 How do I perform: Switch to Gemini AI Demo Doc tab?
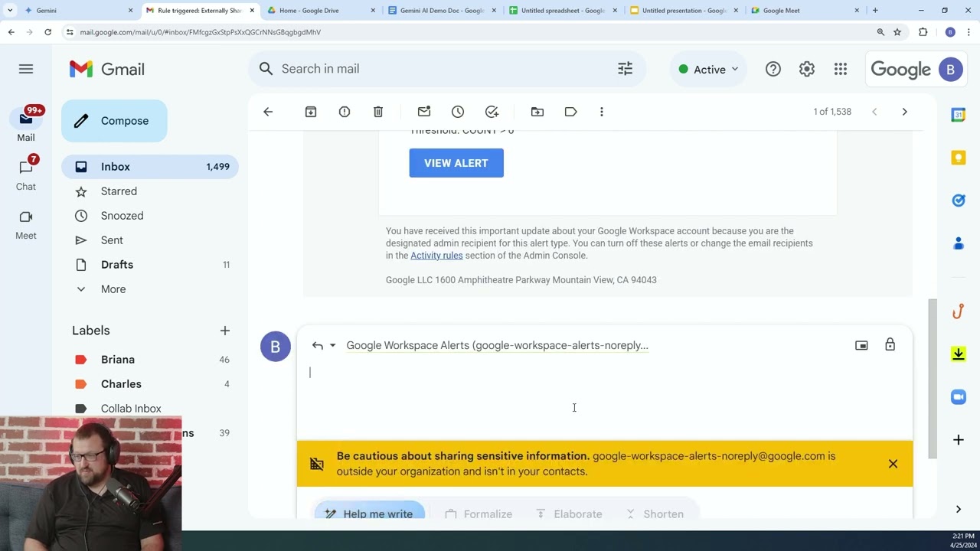[442, 11]
